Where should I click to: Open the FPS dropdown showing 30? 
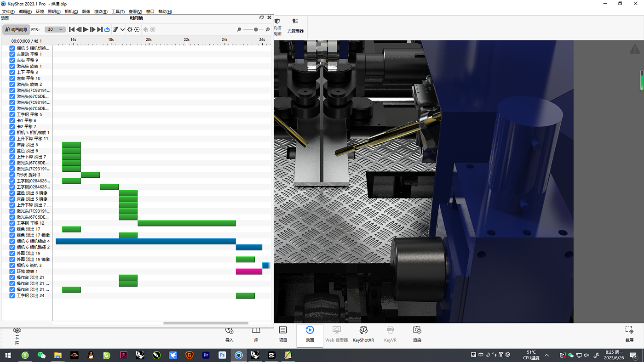54,29
